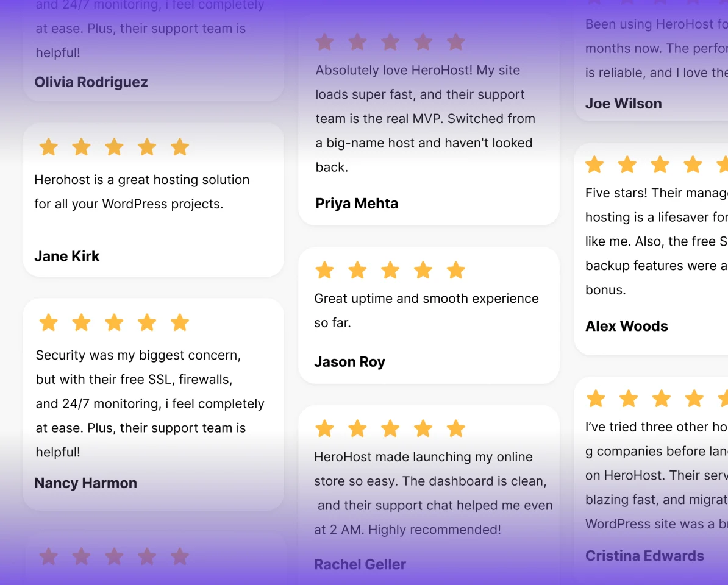Click the first star in Jane Kirk's review
Viewport: 728px width, 585px height.
[x=48, y=147]
